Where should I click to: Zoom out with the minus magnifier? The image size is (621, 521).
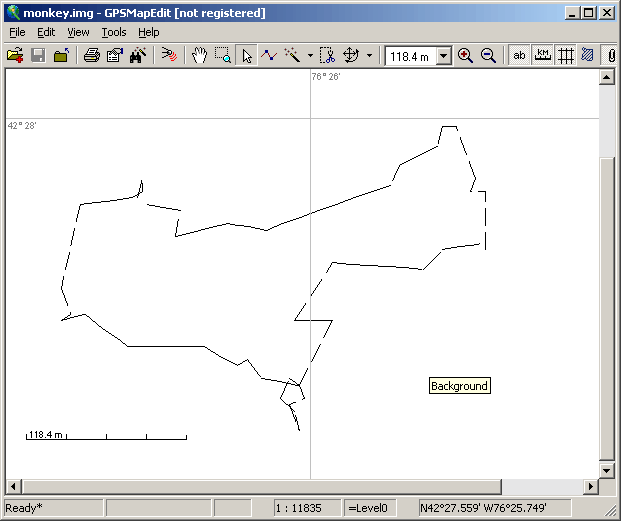click(x=488, y=56)
